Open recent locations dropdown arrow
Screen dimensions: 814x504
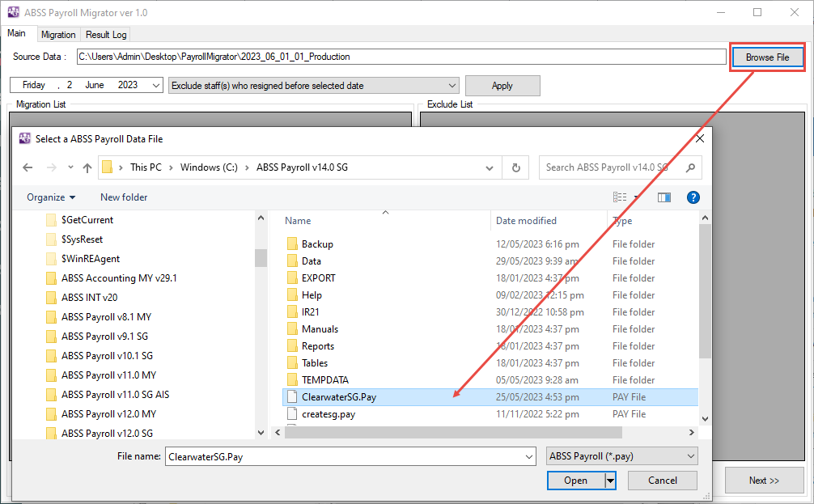[70, 167]
